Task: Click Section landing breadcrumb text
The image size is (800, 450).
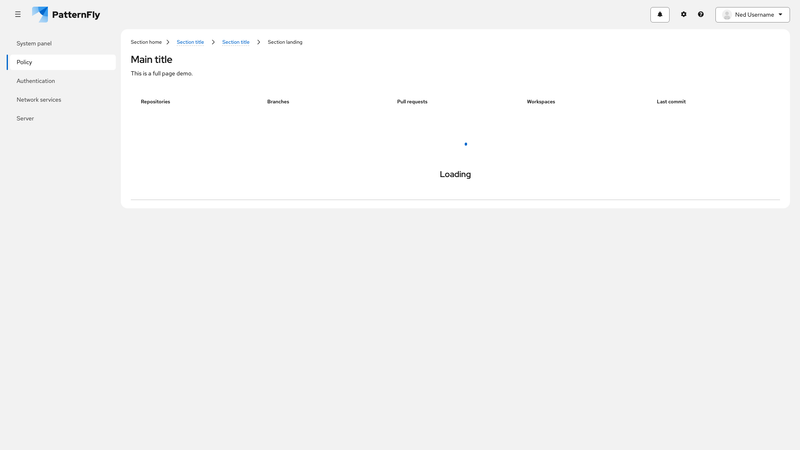Action: coord(285,42)
